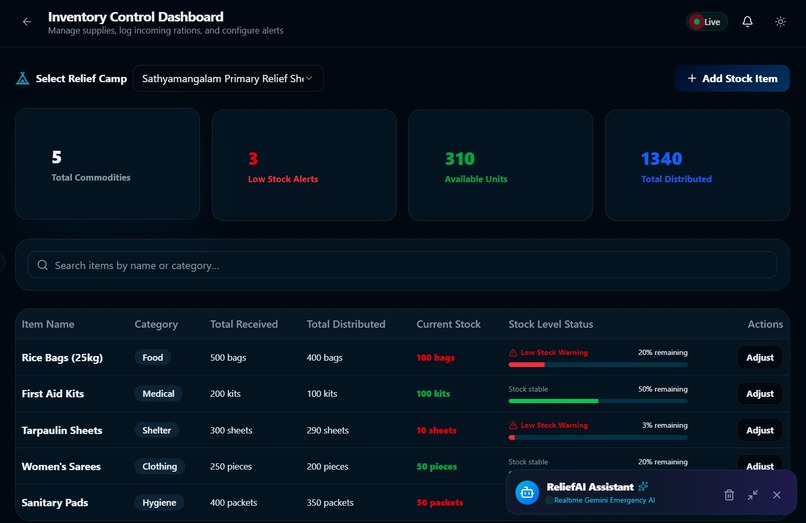This screenshot has width=806, height=523.
Task: Click the sparkle icon beside ReliefAI Assistant
Action: (643, 486)
